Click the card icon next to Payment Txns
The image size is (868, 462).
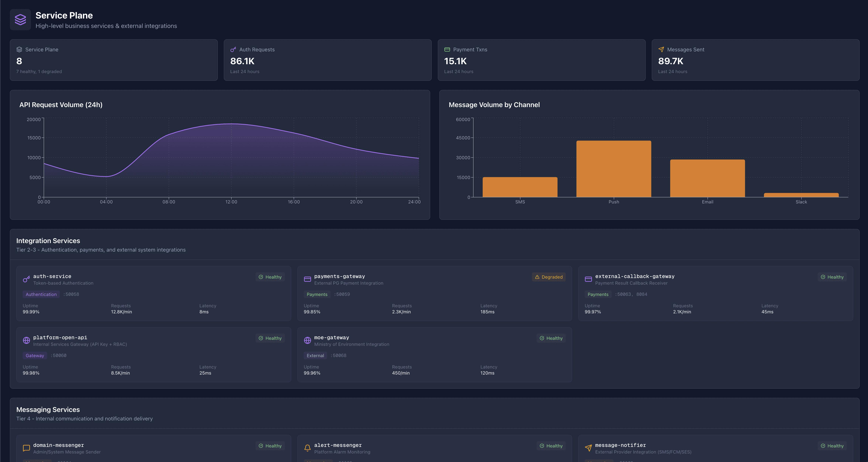tap(447, 49)
